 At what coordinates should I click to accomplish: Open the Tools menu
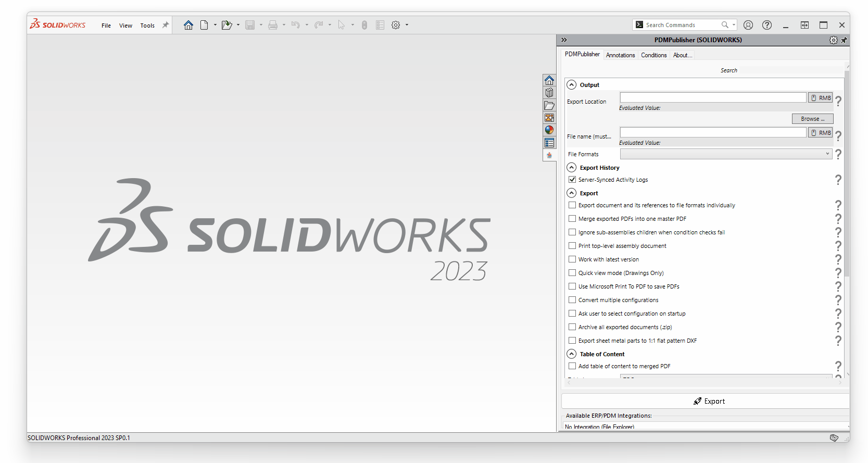coord(147,26)
